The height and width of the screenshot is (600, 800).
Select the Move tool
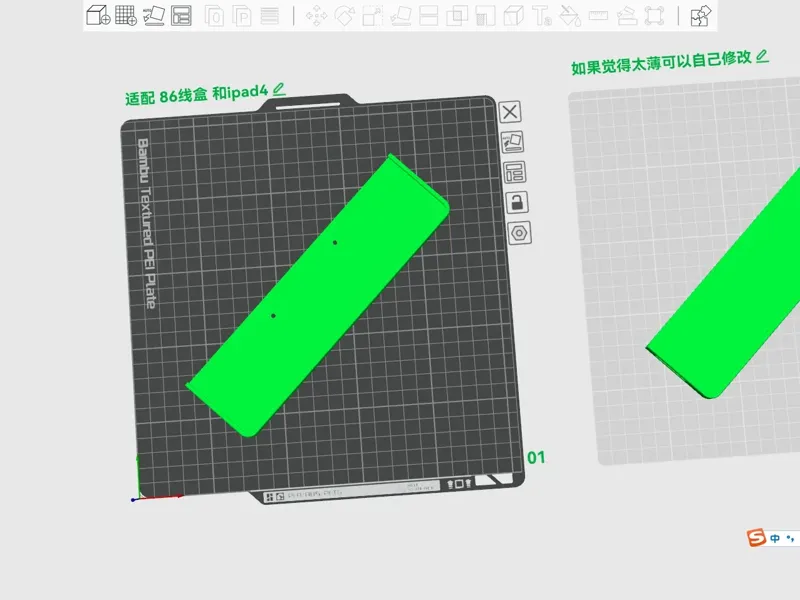[x=316, y=16]
